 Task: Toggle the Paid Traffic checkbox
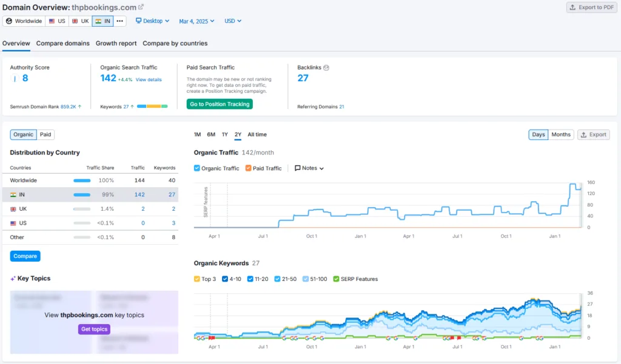pos(248,168)
